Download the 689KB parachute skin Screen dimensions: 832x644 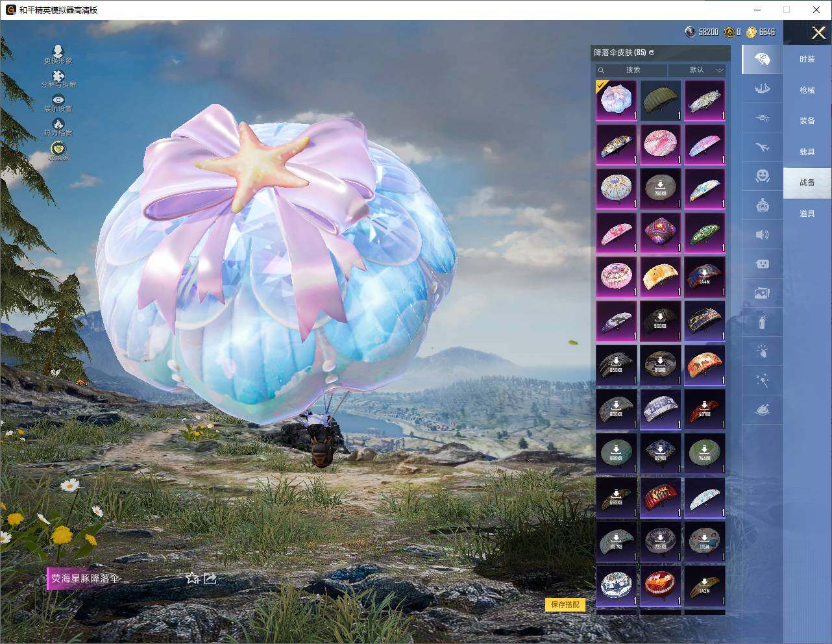[x=617, y=497]
